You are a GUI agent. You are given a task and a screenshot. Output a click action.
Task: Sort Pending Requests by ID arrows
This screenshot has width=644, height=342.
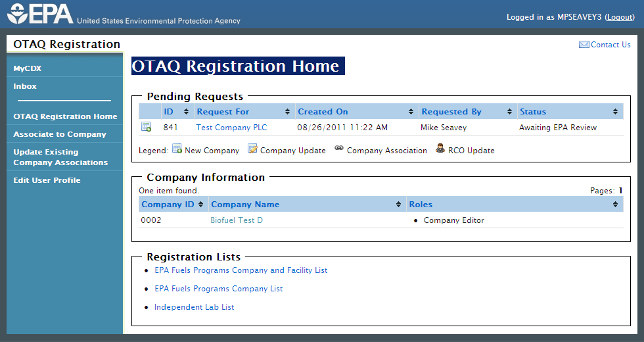[x=186, y=111]
